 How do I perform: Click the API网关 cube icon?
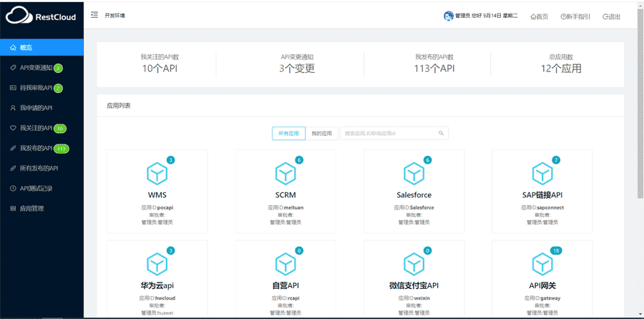(542, 264)
